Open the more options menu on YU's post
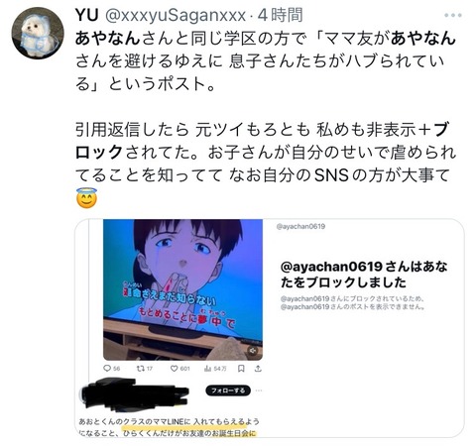Viewport: 476px width, 448px height. [x=452, y=15]
